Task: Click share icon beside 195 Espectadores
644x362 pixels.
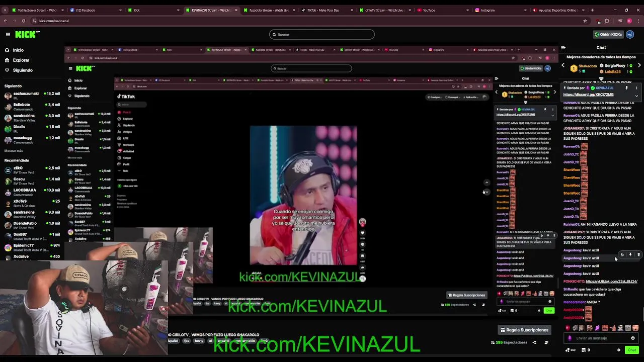Action: click(534, 342)
